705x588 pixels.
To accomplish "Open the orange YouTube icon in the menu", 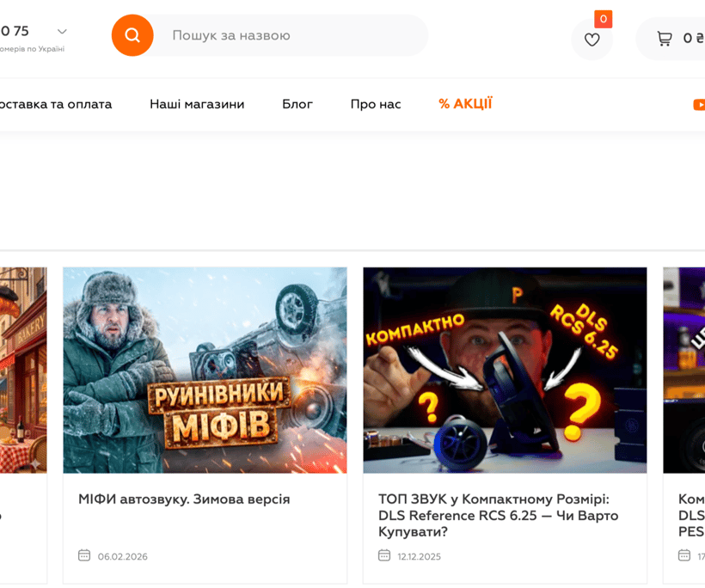I will [699, 104].
